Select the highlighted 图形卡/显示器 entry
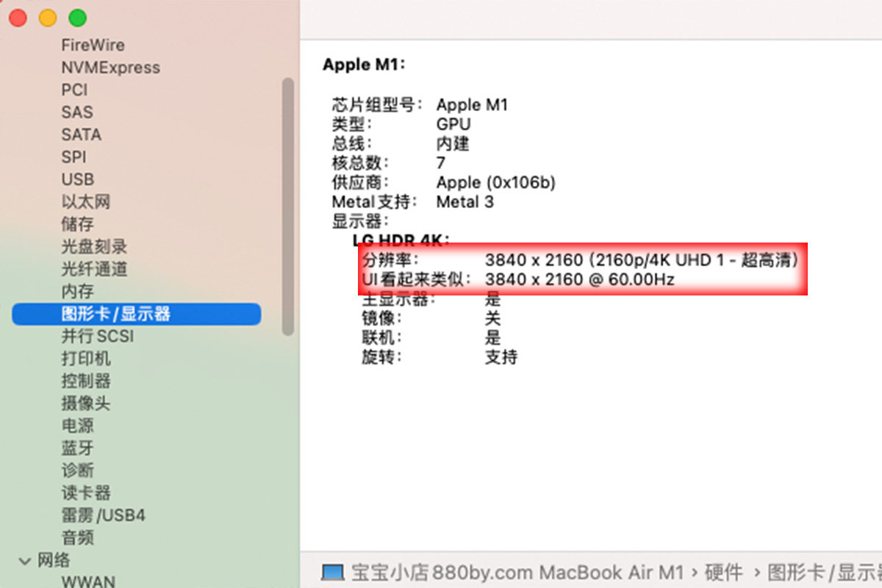The height and width of the screenshot is (588, 882). pyautogui.click(x=137, y=314)
